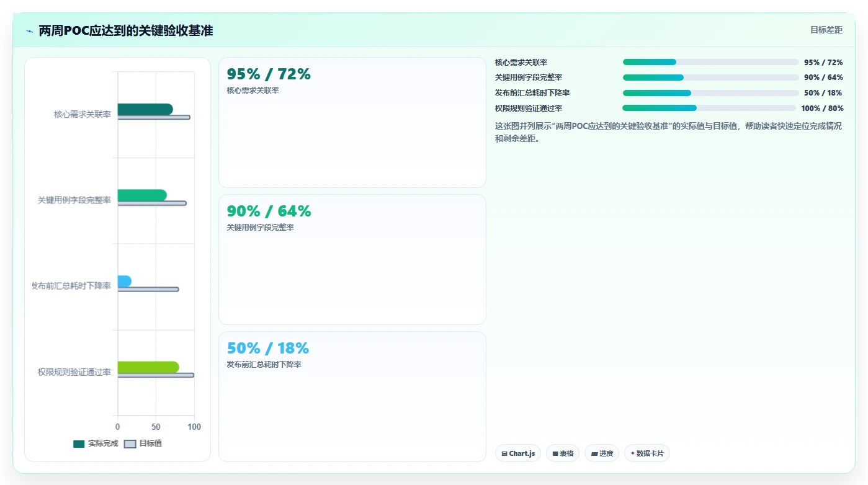This screenshot has width=868, height=485.
Task: Click the 50% / 18% value in progress list
Action: (x=823, y=93)
